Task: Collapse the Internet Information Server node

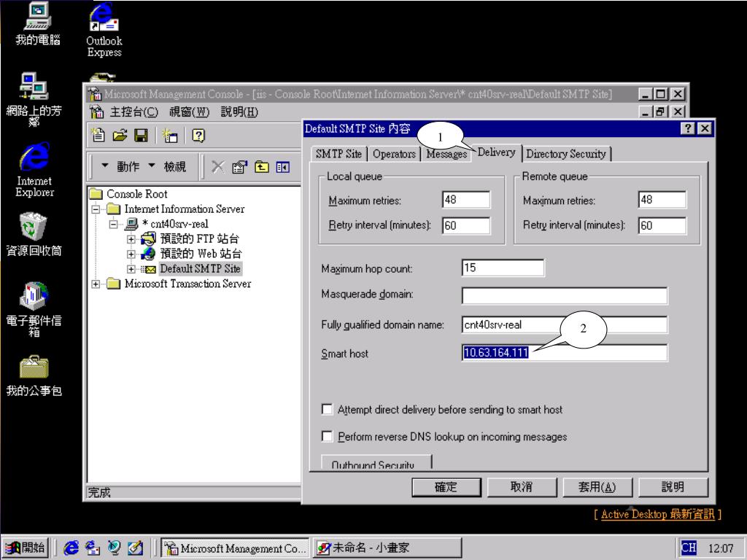Action: [x=96, y=209]
